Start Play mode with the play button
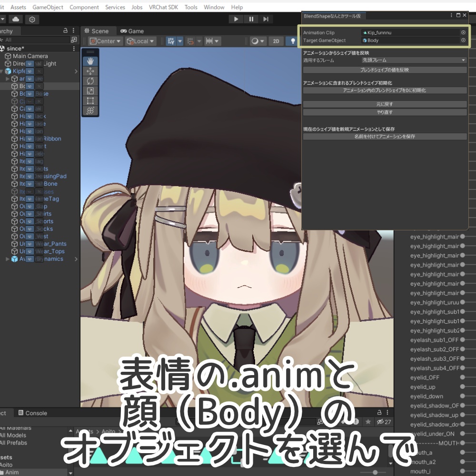Viewport: 476px width, 476px height. [x=236, y=19]
